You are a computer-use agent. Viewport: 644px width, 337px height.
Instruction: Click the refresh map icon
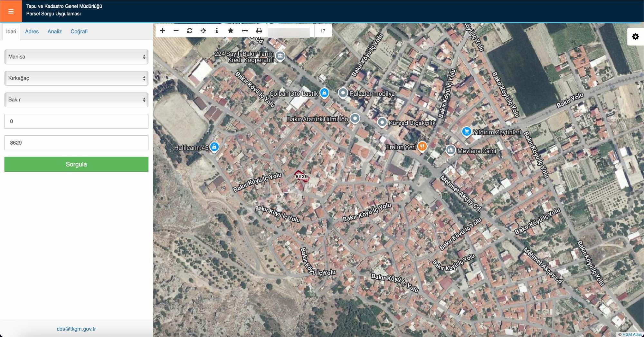190,31
